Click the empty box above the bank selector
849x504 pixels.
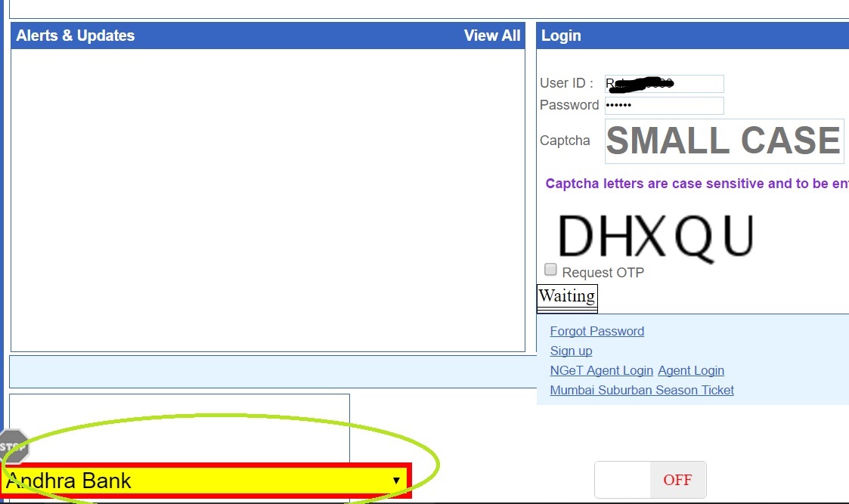(179, 423)
